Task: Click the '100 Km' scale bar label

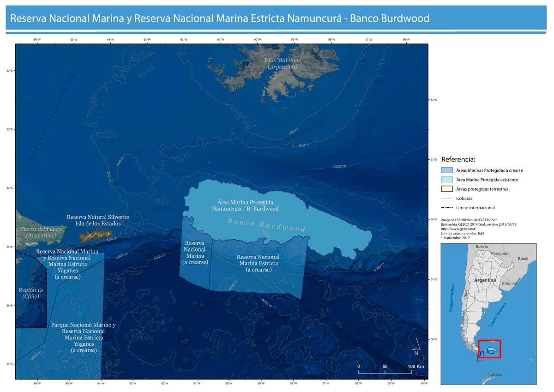Action: pos(415,366)
